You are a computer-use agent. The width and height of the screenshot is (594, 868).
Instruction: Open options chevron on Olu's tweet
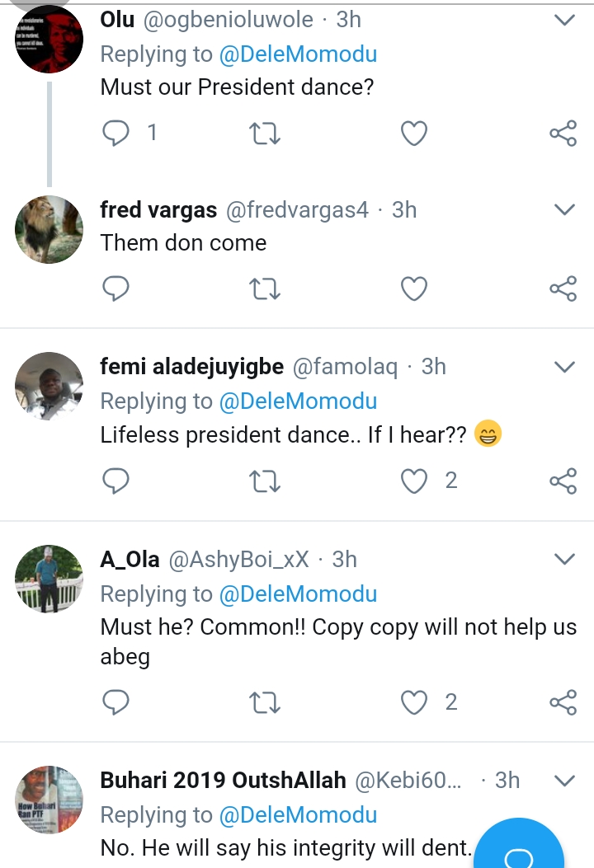click(x=564, y=21)
